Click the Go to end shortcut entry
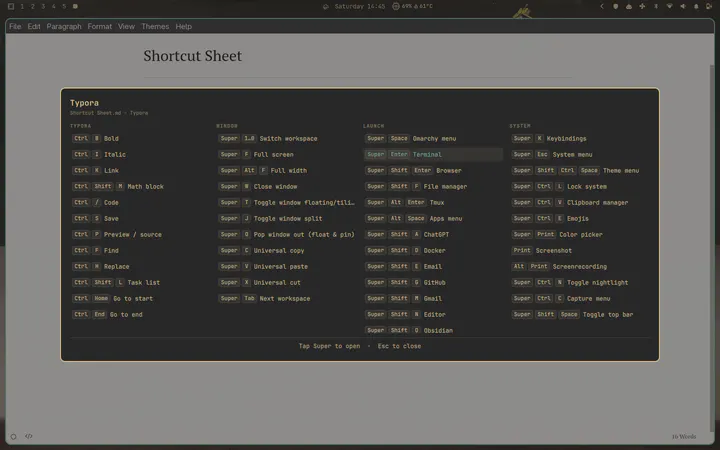This screenshot has width=720, height=450. (x=107, y=315)
